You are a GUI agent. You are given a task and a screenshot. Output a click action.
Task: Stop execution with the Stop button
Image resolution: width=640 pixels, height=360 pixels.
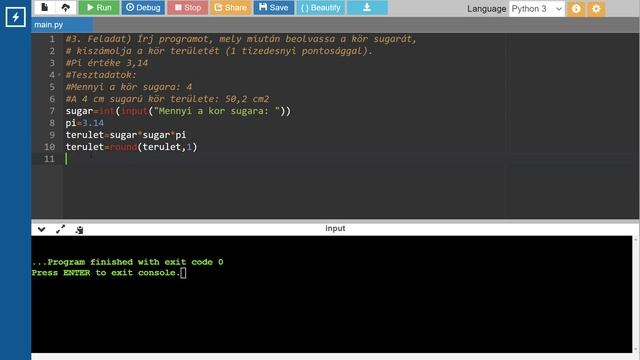coord(188,8)
